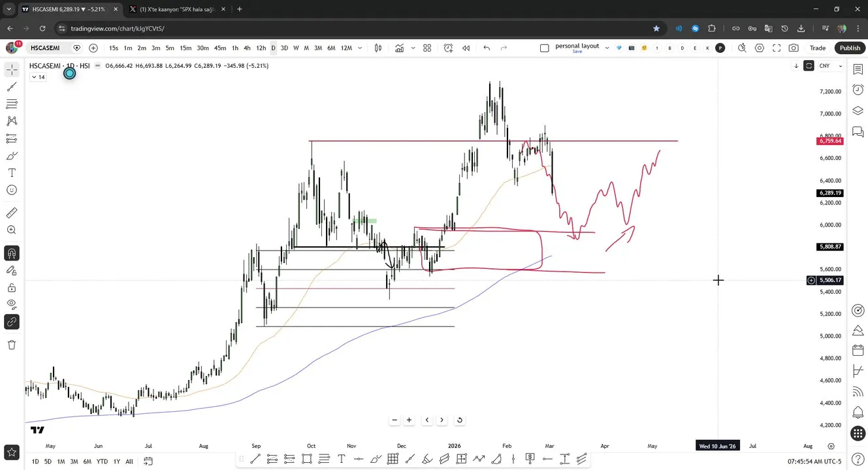Open the forecasting and measurement tools
This screenshot has width=868, height=470.
coord(12,138)
